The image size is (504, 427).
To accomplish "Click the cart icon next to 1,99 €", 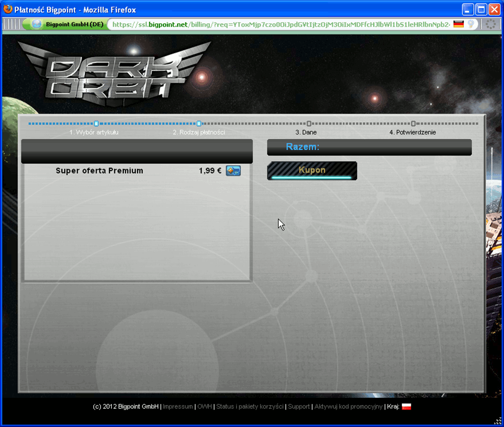I will (x=233, y=171).
